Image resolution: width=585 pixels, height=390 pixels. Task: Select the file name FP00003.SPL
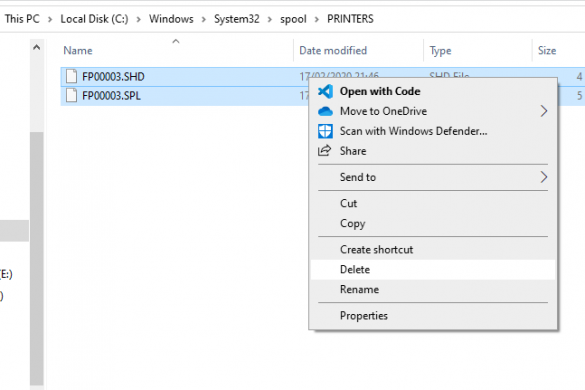point(111,96)
